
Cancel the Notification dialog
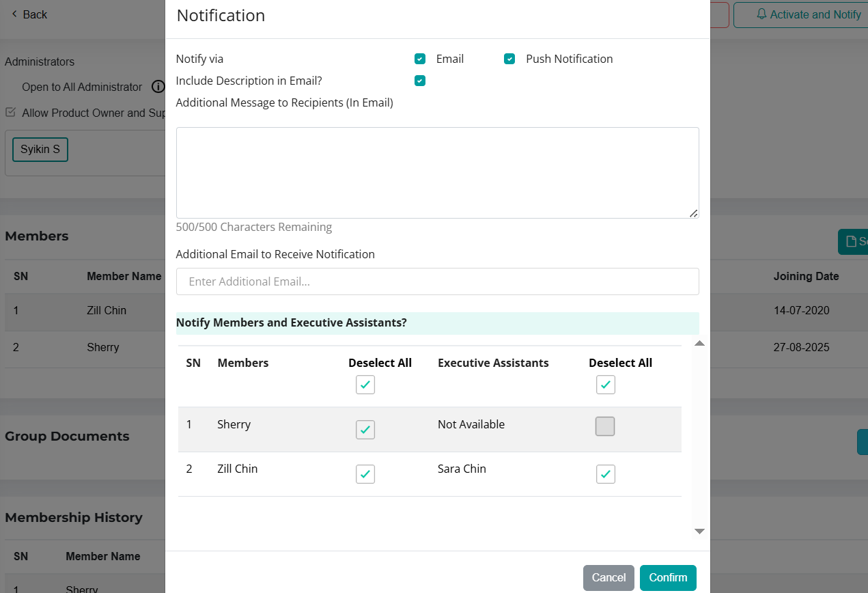click(x=608, y=578)
